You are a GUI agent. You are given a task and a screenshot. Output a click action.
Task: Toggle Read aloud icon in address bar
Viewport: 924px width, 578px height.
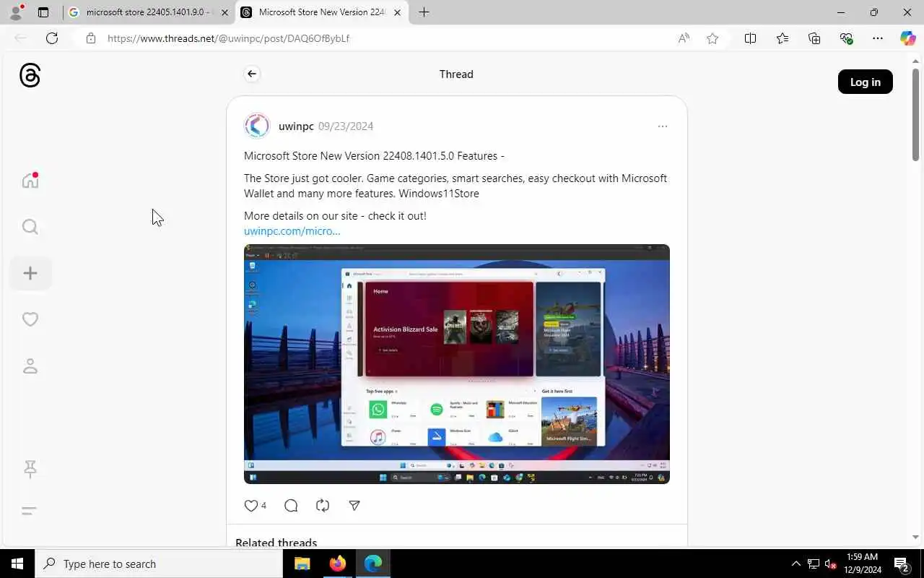point(684,38)
